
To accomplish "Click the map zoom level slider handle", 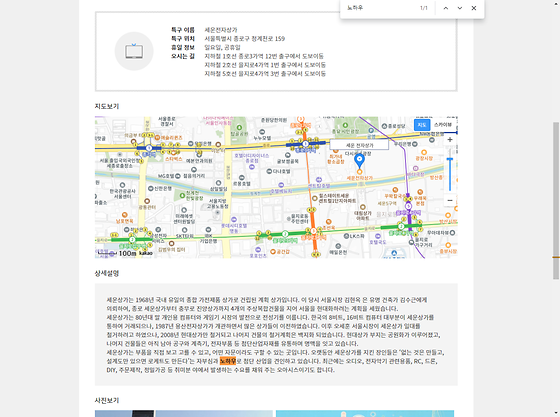I will click(x=450, y=159).
